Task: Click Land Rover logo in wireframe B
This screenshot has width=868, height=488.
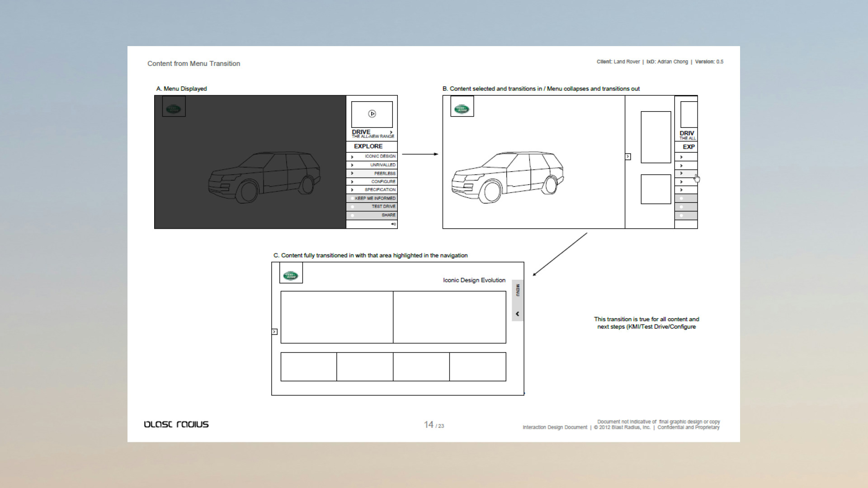Action: click(462, 109)
